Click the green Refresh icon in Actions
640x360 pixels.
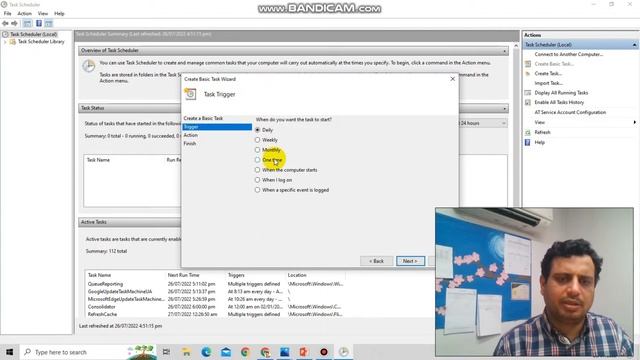pyautogui.click(x=528, y=132)
